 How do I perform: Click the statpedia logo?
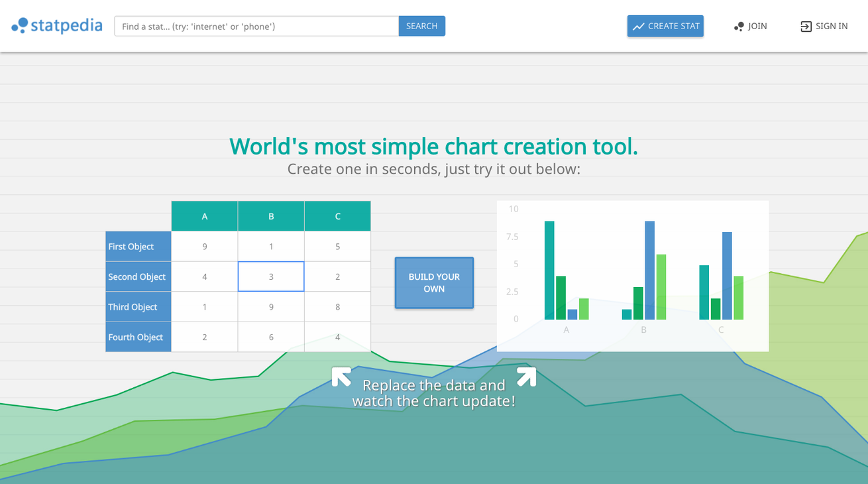pyautogui.click(x=57, y=26)
